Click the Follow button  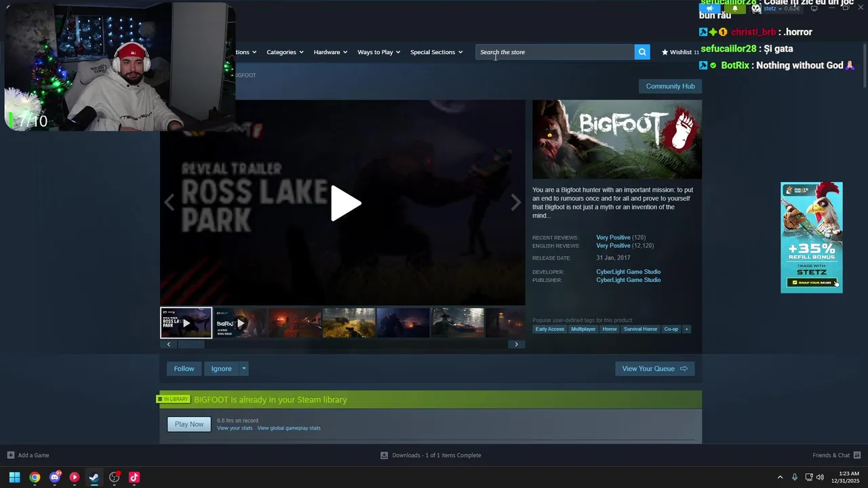point(184,369)
